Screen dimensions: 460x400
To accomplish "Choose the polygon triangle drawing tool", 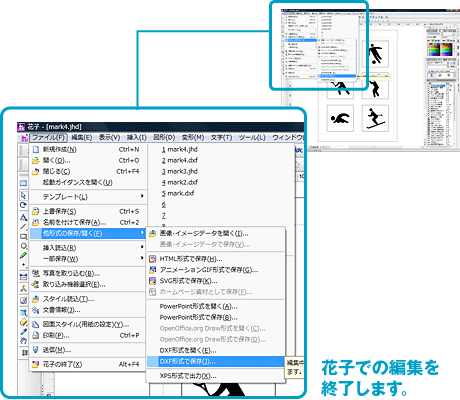I will [x=23, y=217].
